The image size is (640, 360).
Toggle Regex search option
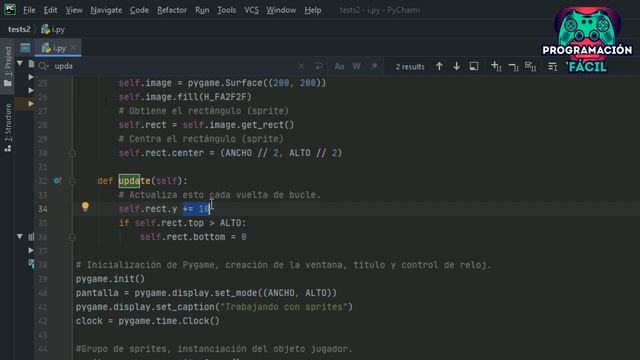point(373,66)
